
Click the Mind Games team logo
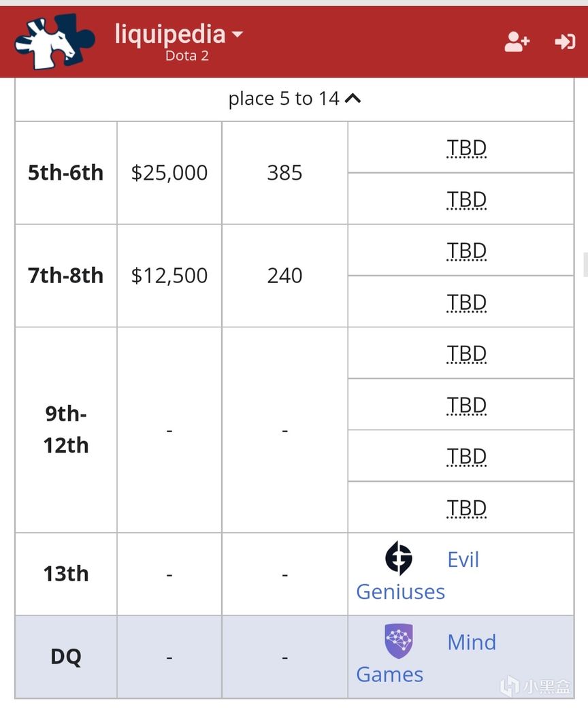399,641
